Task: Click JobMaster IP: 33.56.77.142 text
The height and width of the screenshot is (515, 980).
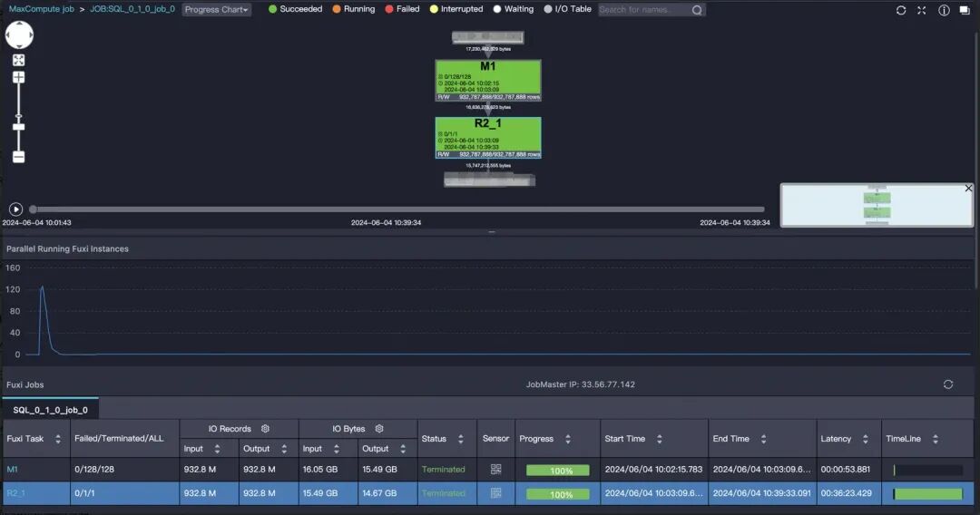Action: tap(580, 384)
